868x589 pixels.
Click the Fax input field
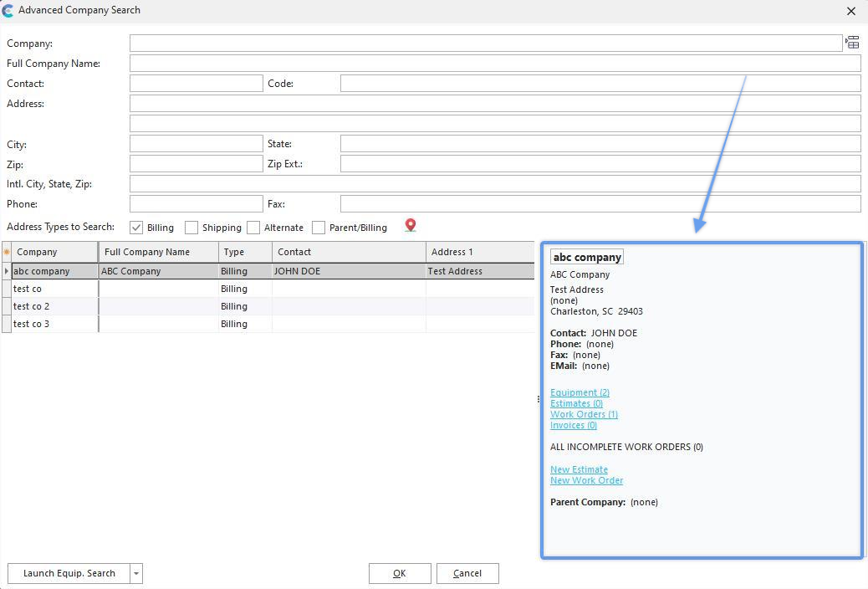click(x=600, y=203)
